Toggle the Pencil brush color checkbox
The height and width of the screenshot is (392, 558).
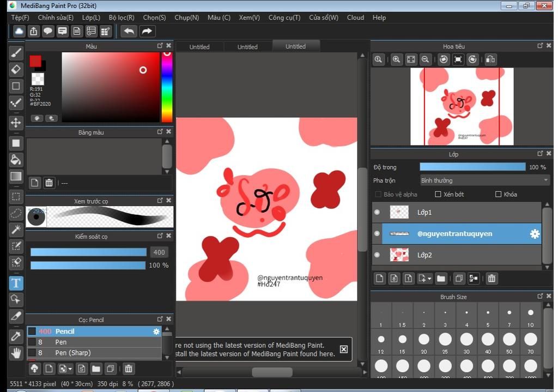(x=32, y=331)
